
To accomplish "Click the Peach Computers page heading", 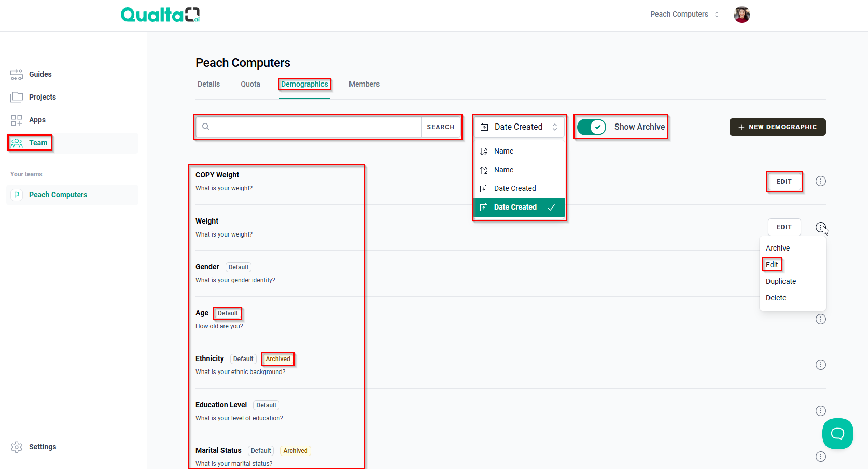I will (243, 63).
